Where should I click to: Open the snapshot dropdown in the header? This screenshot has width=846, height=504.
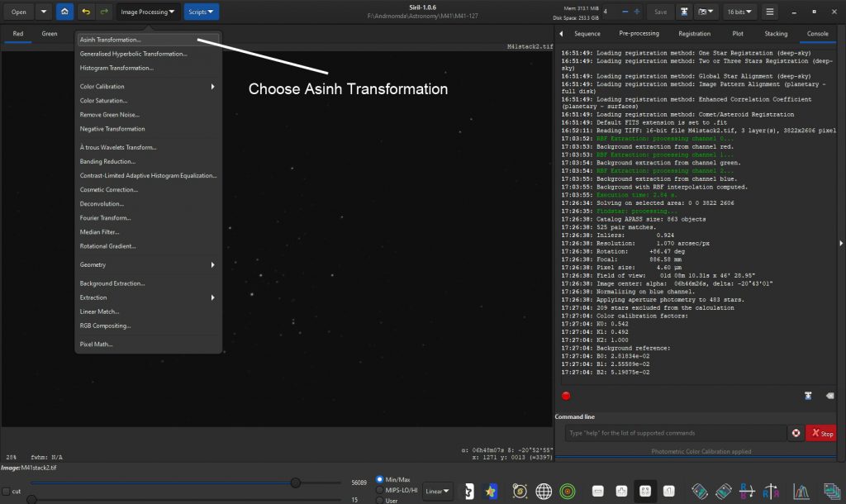click(x=706, y=12)
